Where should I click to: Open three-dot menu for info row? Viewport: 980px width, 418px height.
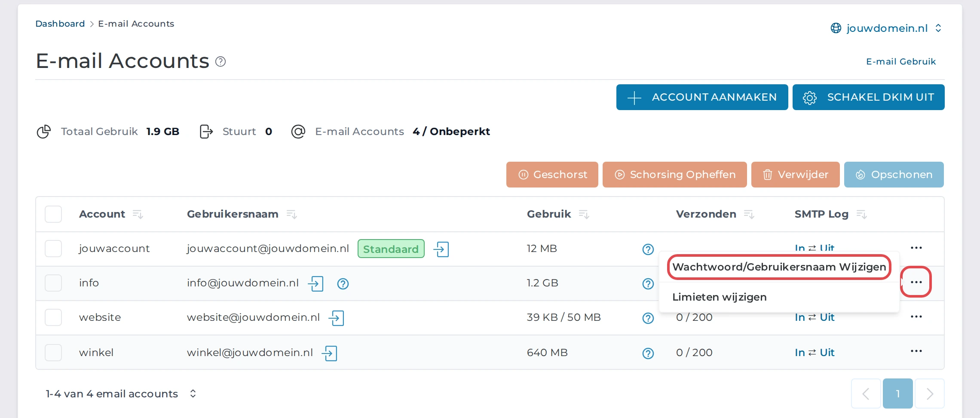(916, 282)
